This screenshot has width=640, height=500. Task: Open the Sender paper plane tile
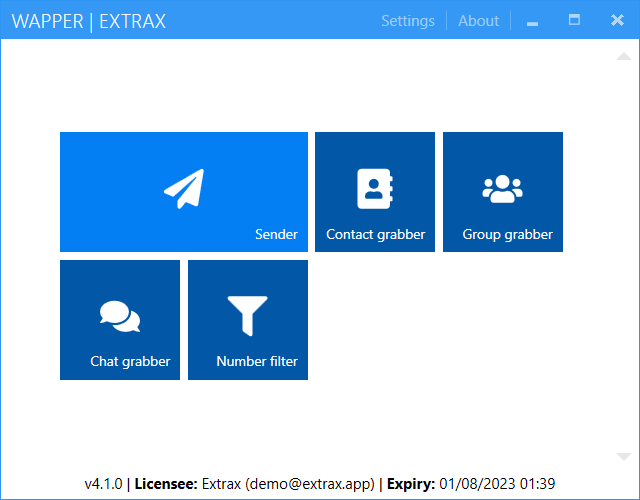184,192
